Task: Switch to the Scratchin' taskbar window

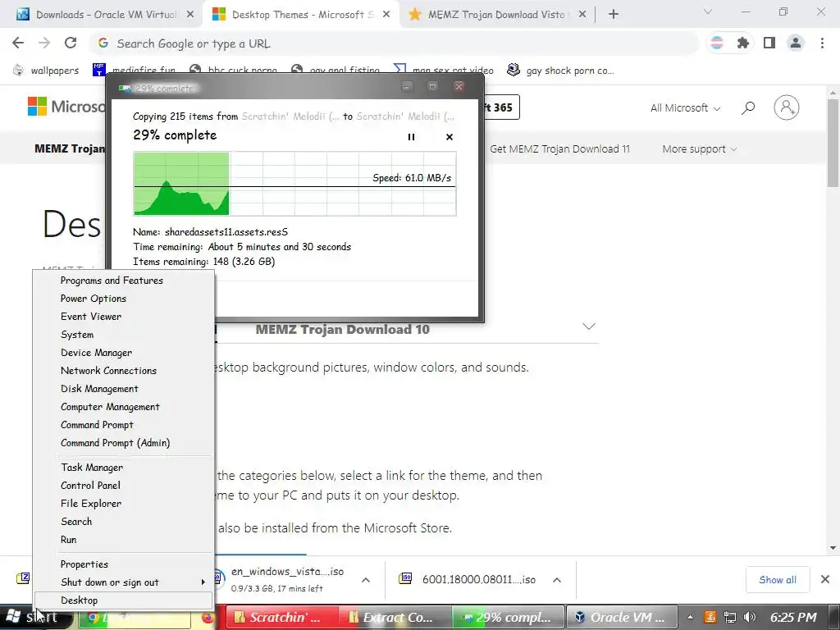Action: click(x=282, y=617)
